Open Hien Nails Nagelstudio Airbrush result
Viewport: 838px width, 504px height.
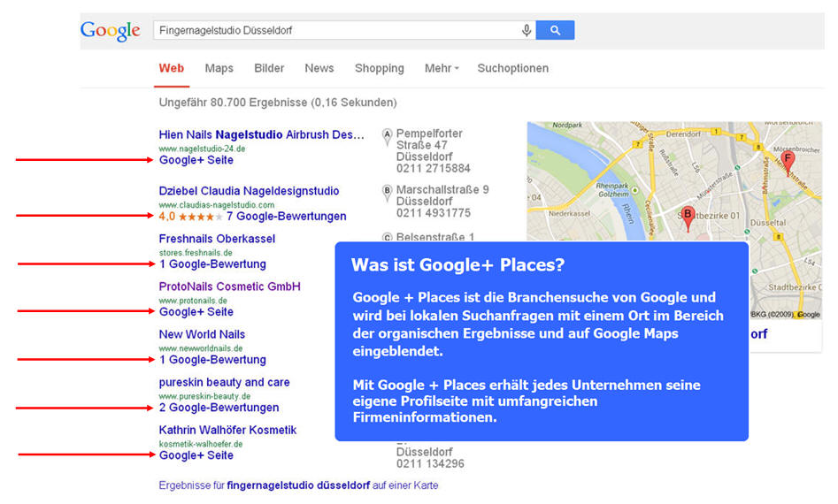tap(261, 134)
